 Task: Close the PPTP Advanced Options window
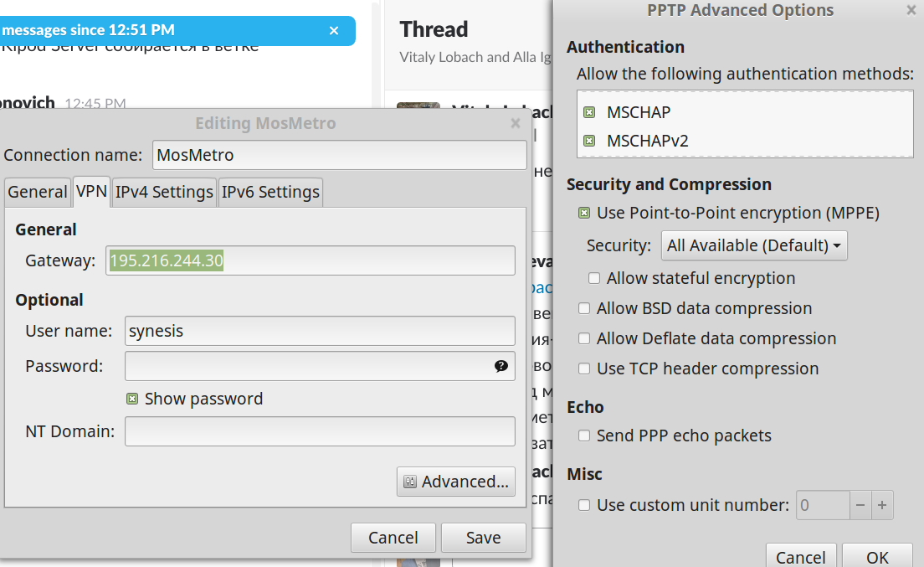911,10
